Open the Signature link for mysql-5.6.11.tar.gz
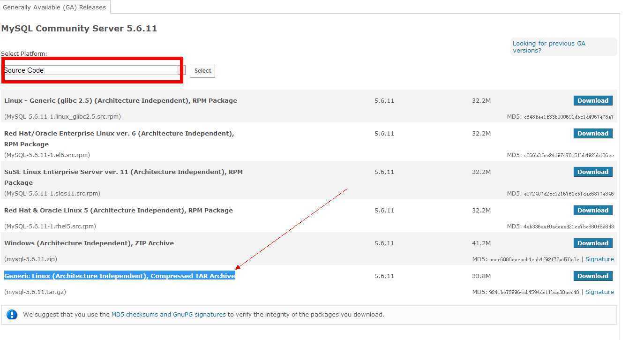The height and width of the screenshot is (340, 644). tap(599, 292)
